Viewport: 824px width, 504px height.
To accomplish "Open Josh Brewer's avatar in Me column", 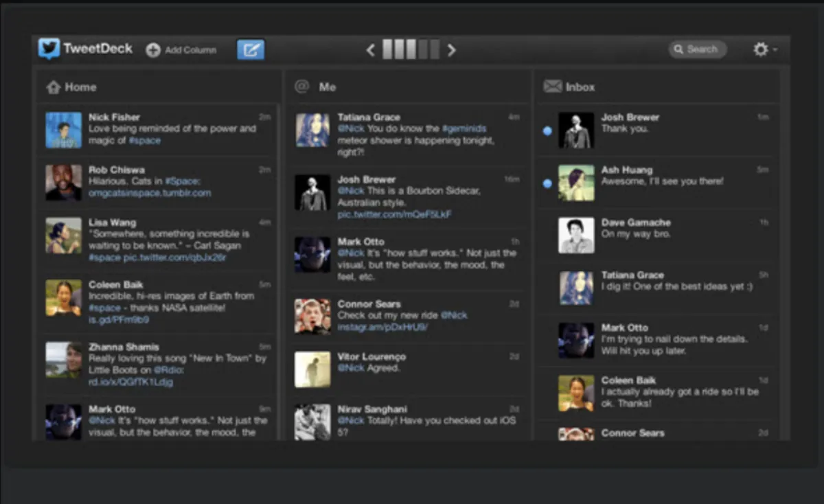I will point(312,192).
